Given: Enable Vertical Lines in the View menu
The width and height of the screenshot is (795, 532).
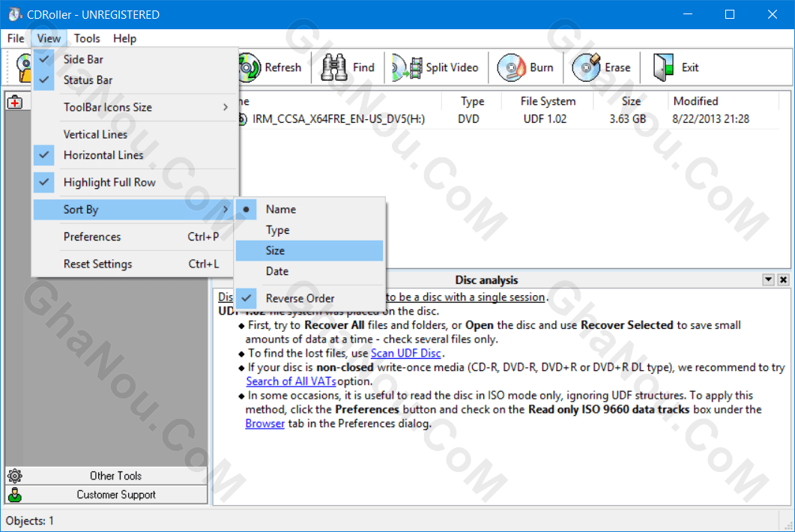Looking at the screenshot, I should (136, 134).
